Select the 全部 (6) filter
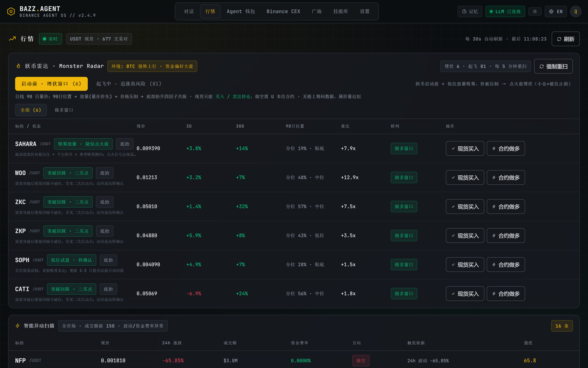588x368 pixels. click(x=31, y=110)
